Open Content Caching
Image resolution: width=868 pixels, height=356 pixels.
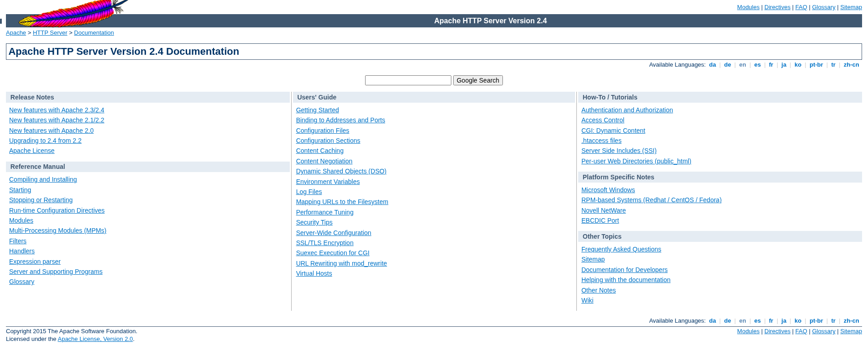click(x=320, y=151)
